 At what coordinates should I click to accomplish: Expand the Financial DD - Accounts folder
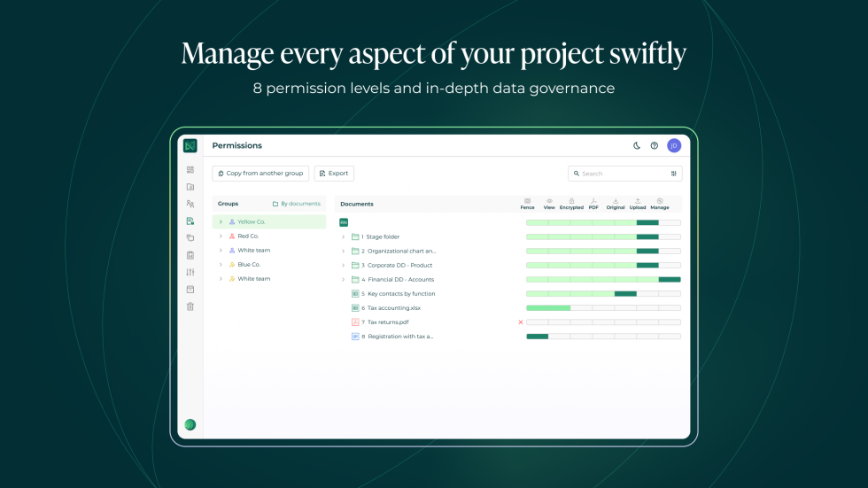pos(343,280)
